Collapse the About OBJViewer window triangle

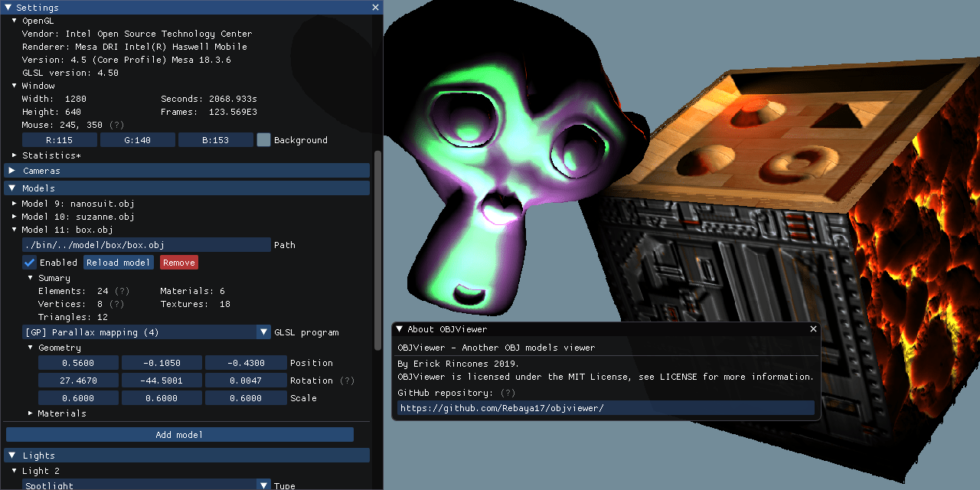click(400, 329)
